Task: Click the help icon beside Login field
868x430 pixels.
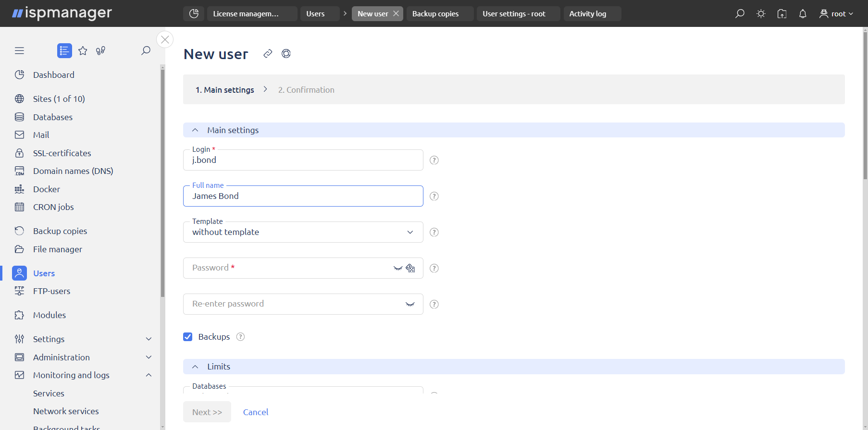Action: click(x=434, y=160)
